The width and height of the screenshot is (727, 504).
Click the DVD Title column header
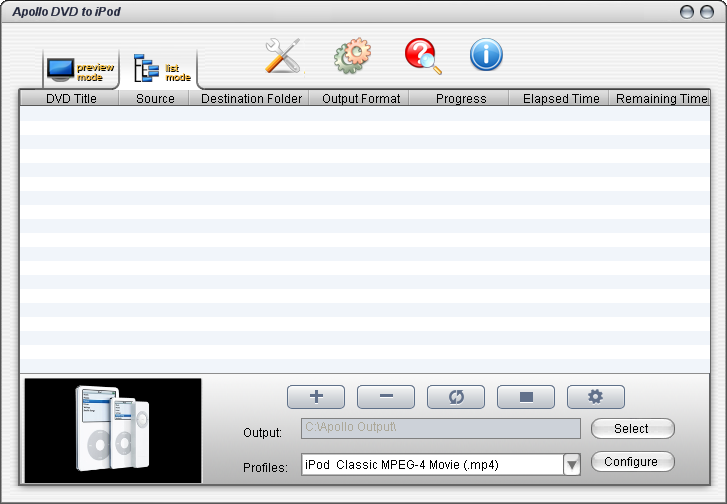[71, 98]
